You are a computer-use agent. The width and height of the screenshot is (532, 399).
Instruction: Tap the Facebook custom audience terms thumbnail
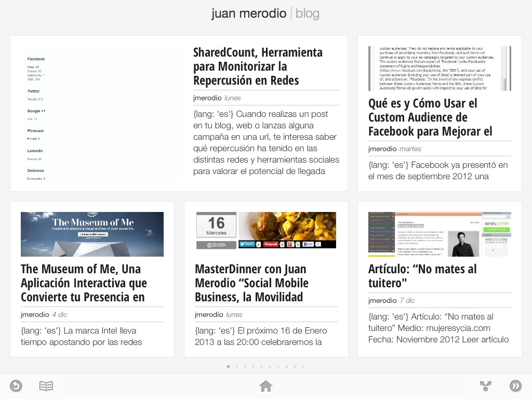coord(440,69)
